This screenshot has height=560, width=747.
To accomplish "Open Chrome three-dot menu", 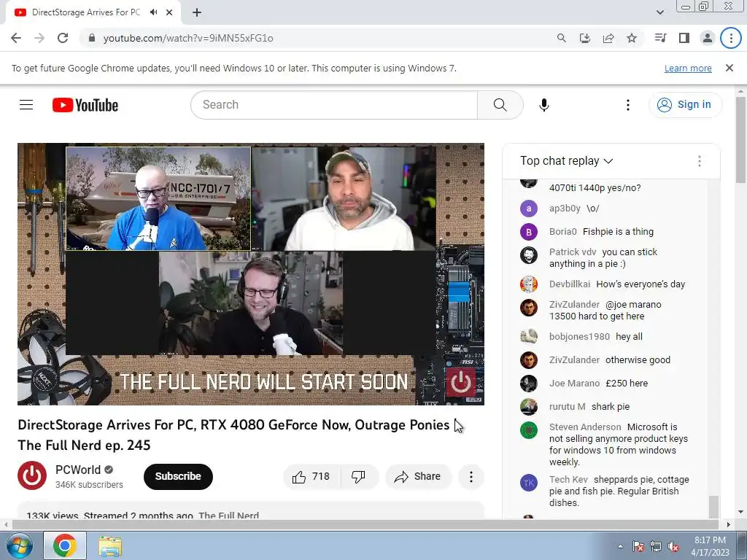I will [x=731, y=38].
